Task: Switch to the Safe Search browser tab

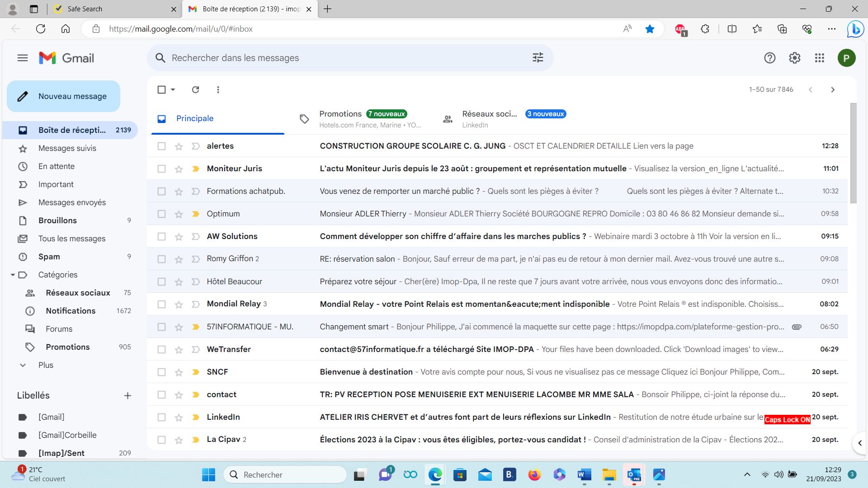Action: coord(114,9)
